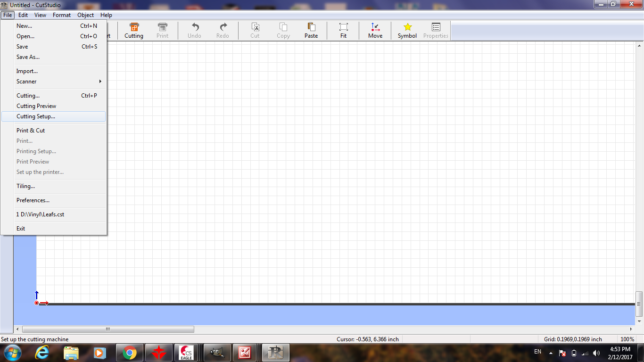Open Windows Media Player in taskbar
The width and height of the screenshot is (644, 362).
pyautogui.click(x=99, y=353)
